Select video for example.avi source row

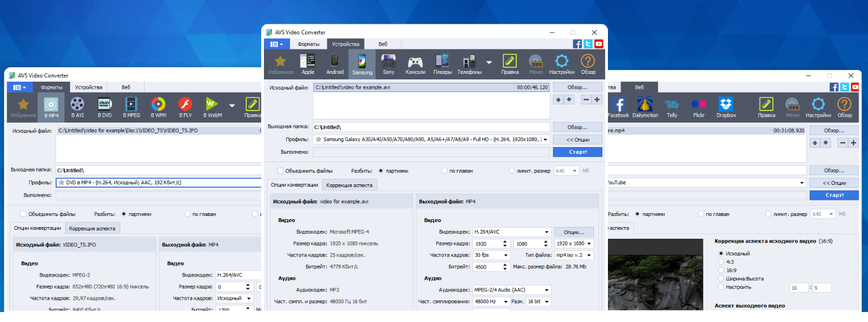click(431, 87)
